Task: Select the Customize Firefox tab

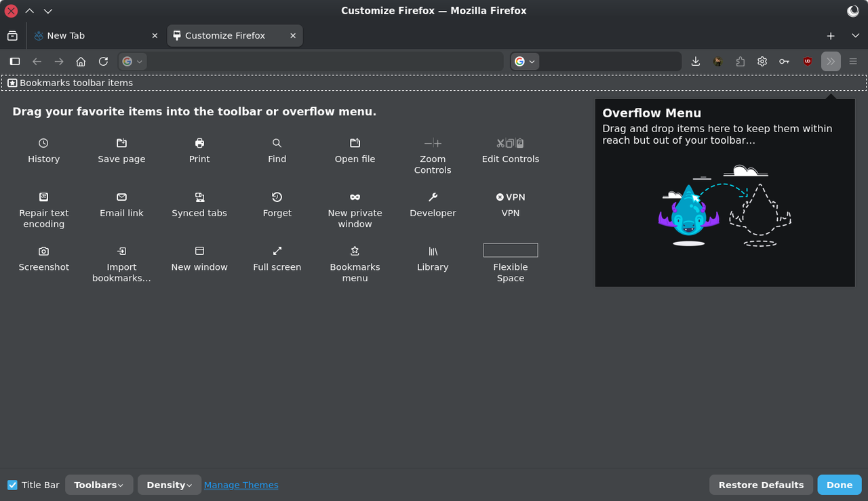Action: 235,36
